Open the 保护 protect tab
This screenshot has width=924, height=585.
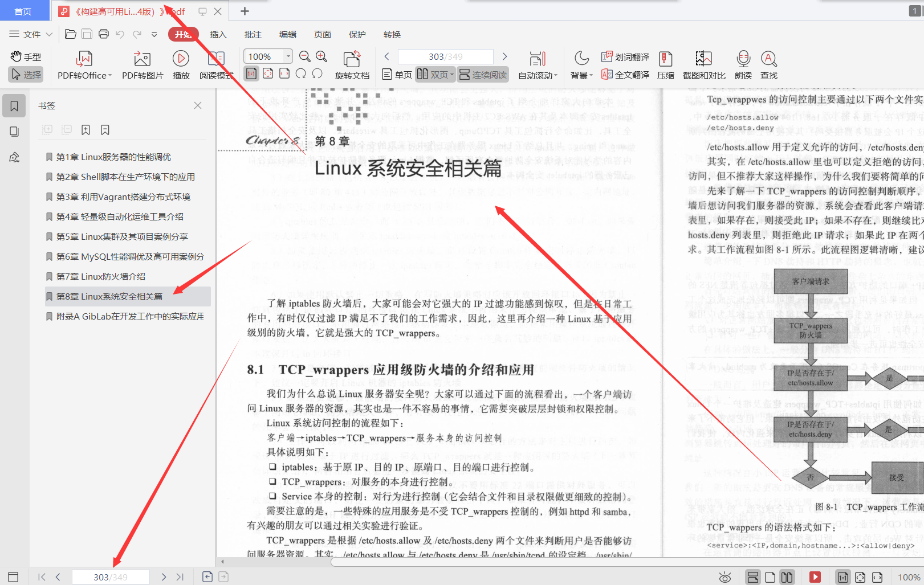pos(357,34)
